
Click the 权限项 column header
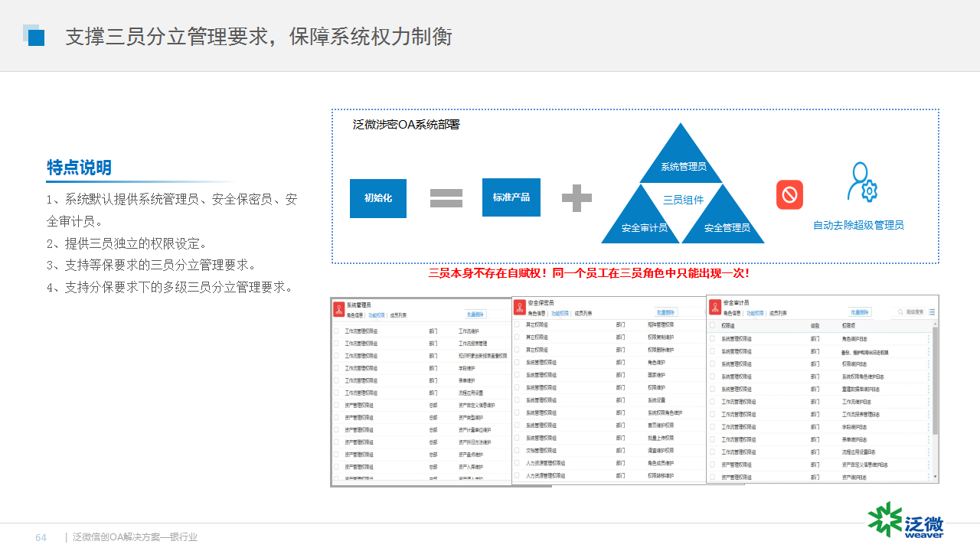point(848,326)
